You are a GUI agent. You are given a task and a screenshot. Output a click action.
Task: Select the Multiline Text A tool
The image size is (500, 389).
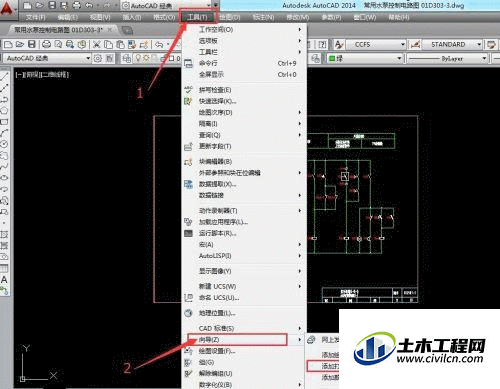coord(4,279)
